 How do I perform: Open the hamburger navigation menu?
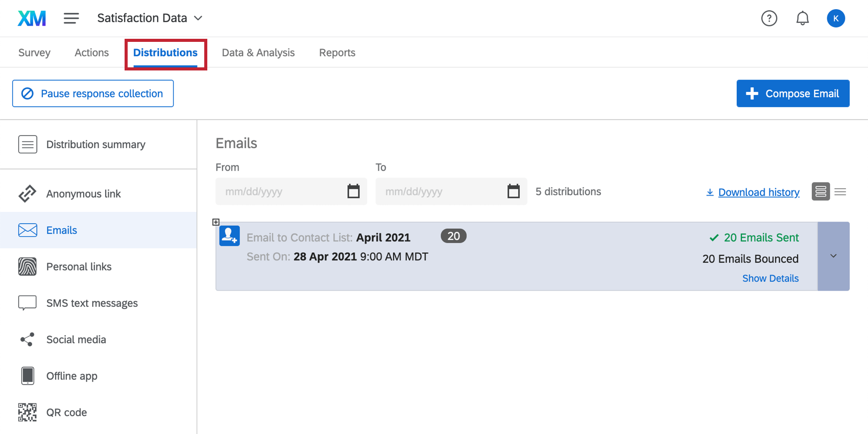click(71, 18)
